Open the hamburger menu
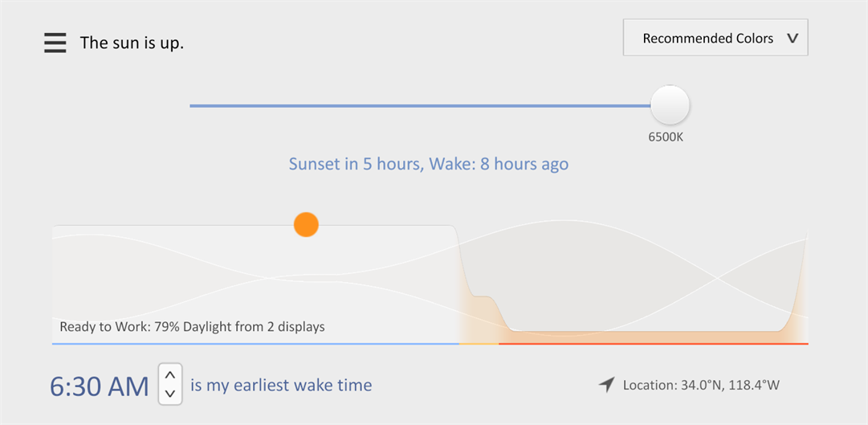868x425 pixels. tap(55, 43)
